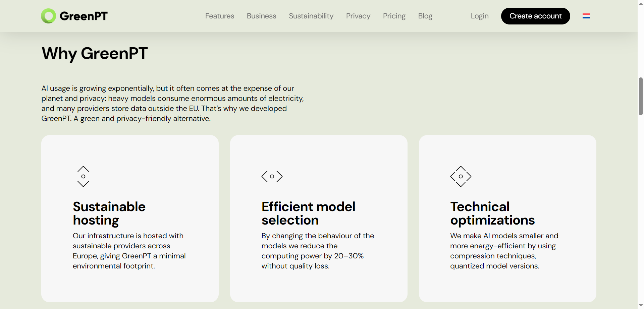Go to the Pricing page
This screenshot has width=644, height=309.
coord(394,16)
